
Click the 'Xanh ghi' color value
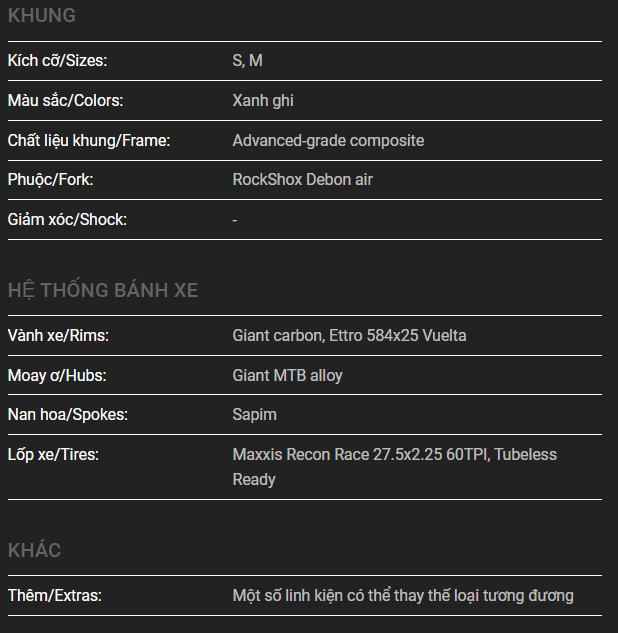click(x=263, y=101)
